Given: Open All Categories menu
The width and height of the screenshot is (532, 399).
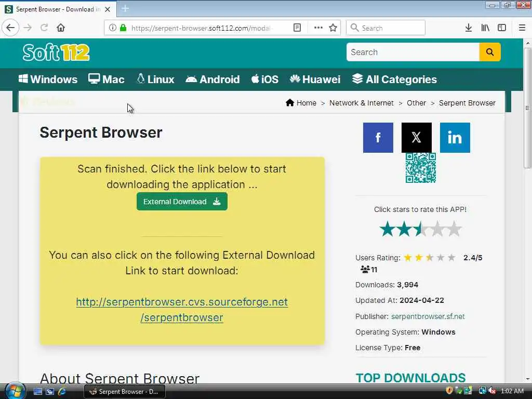Looking at the screenshot, I should pyautogui.click(x=394, y=79).
